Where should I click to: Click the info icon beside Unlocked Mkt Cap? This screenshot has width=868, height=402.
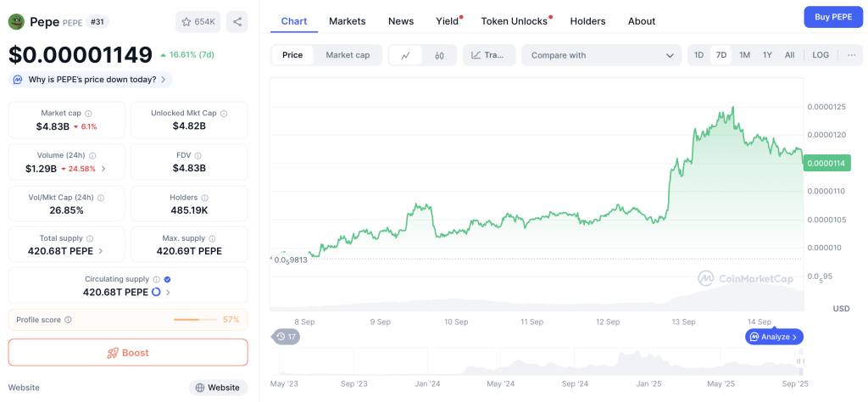click(x=224, y=114)
